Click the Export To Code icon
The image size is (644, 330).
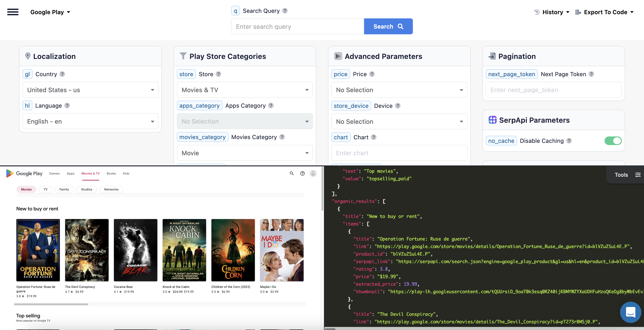578,12
